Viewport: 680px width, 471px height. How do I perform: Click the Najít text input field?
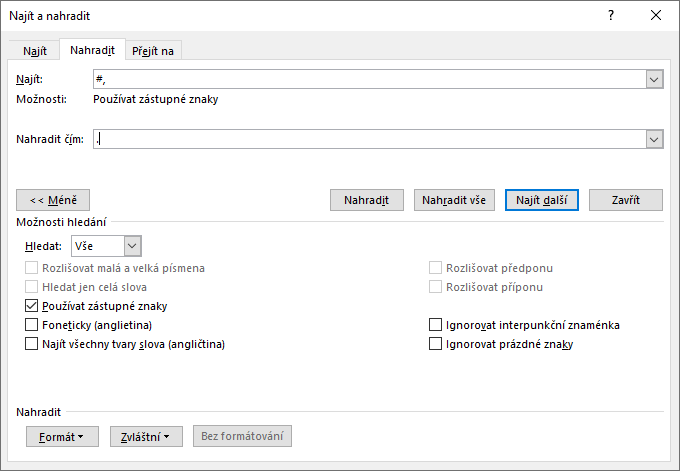click(368, 79)
